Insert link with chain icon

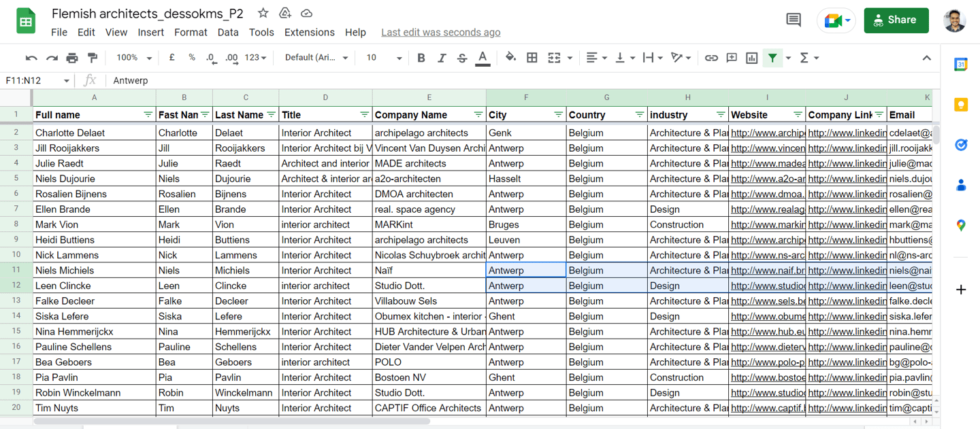(711, 58)
